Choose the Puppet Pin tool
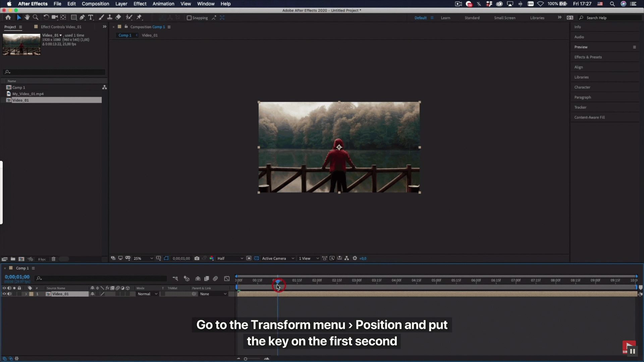644x362 pixels. click(x=139, y=17)
